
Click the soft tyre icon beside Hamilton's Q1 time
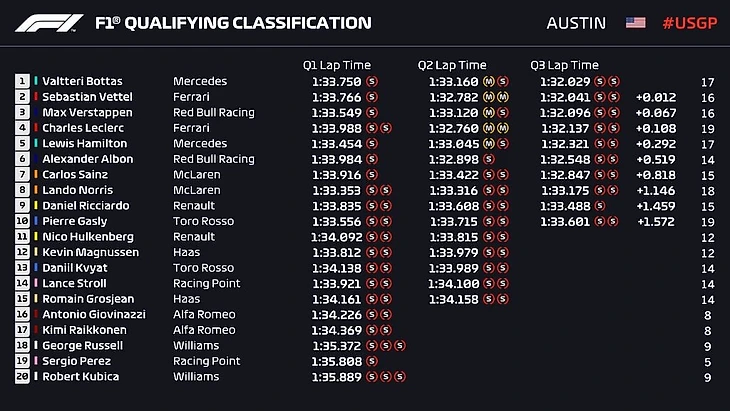373,144
